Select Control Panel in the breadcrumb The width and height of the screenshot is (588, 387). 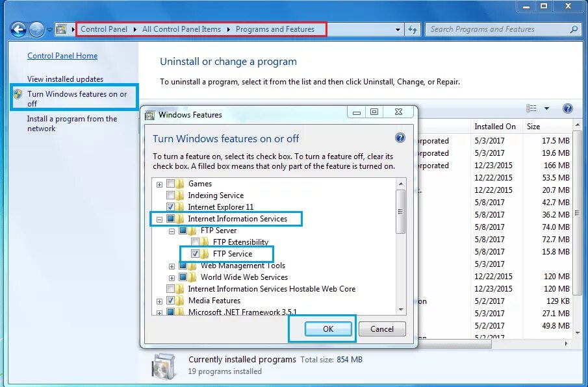(104, 29)
